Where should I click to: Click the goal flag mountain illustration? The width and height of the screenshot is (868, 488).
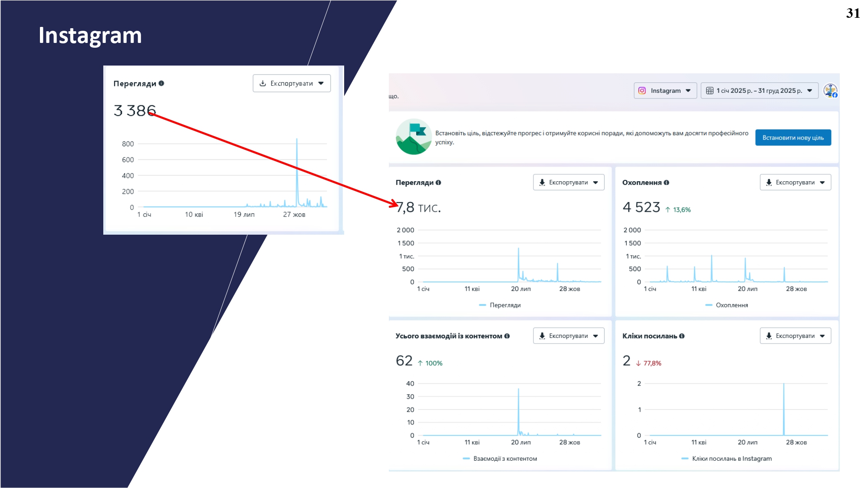pos(413,137)
